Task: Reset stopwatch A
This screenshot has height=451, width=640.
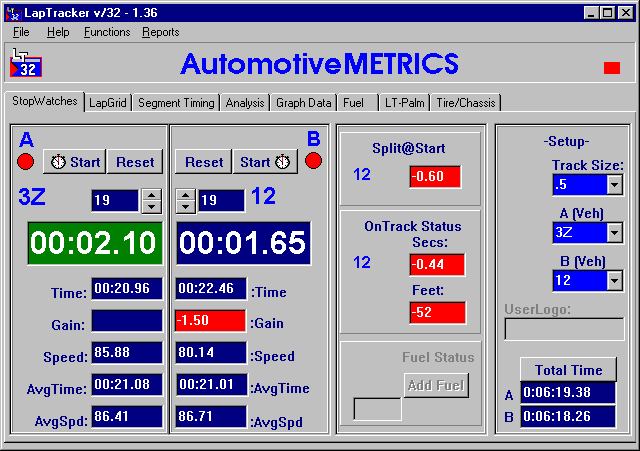Action: pos(135,162)
